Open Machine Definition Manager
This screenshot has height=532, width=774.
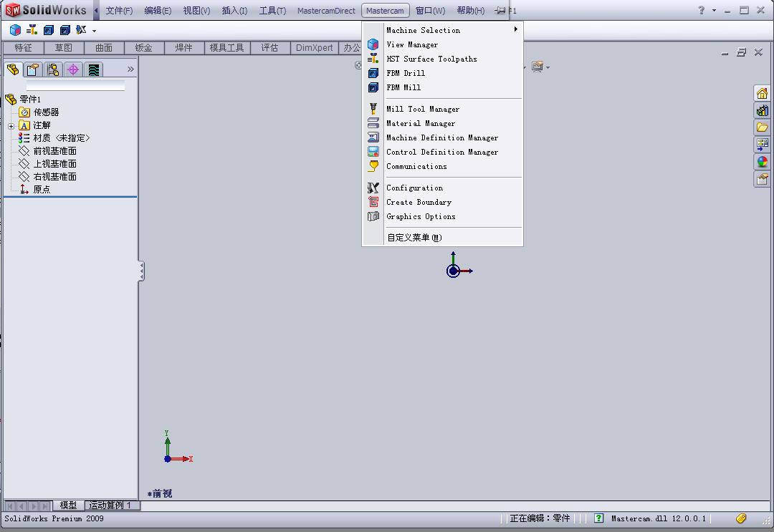tap(443, 137)
